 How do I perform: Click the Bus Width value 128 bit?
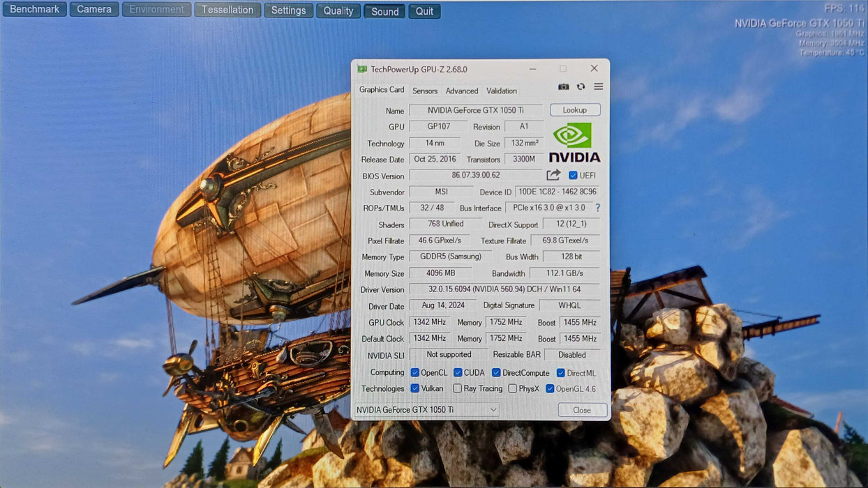tap(571, 257)
